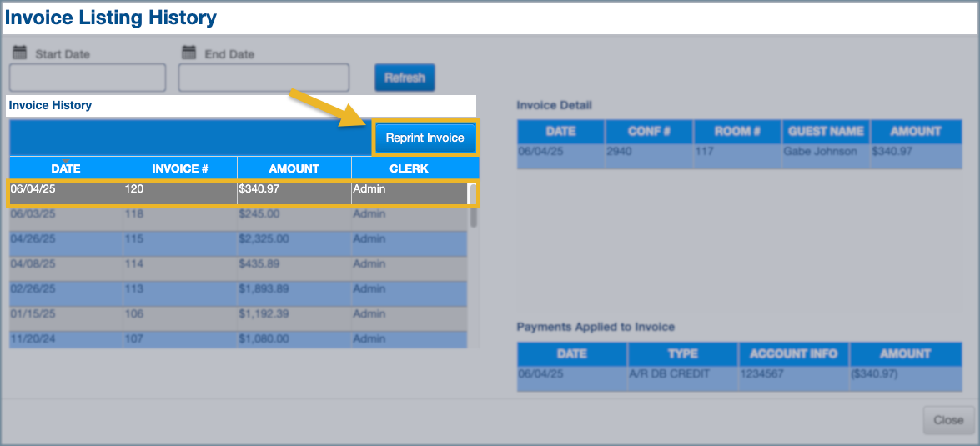Close the Invoice Listing History dialog
The image size is (980, 446).
[947, 420]
